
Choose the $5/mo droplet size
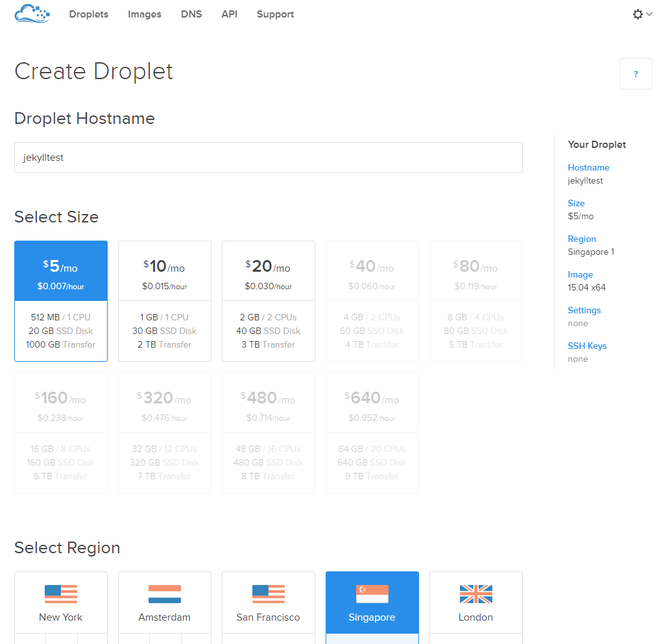[61, 301]
